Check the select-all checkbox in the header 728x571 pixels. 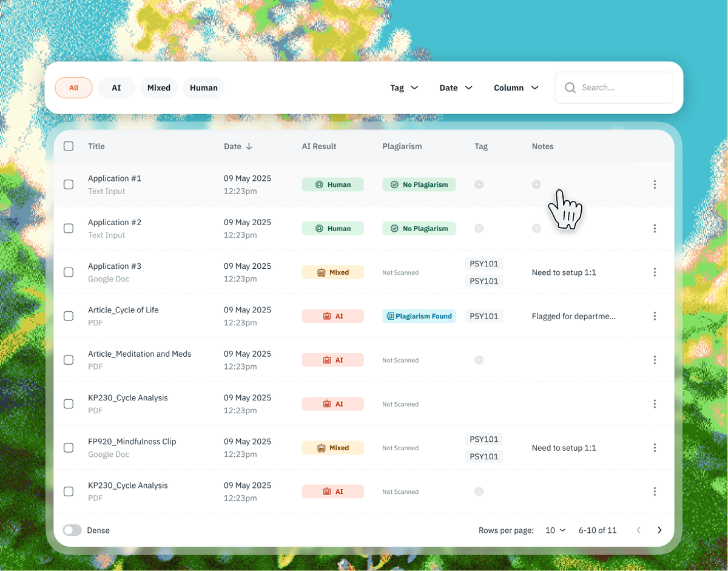69,146
